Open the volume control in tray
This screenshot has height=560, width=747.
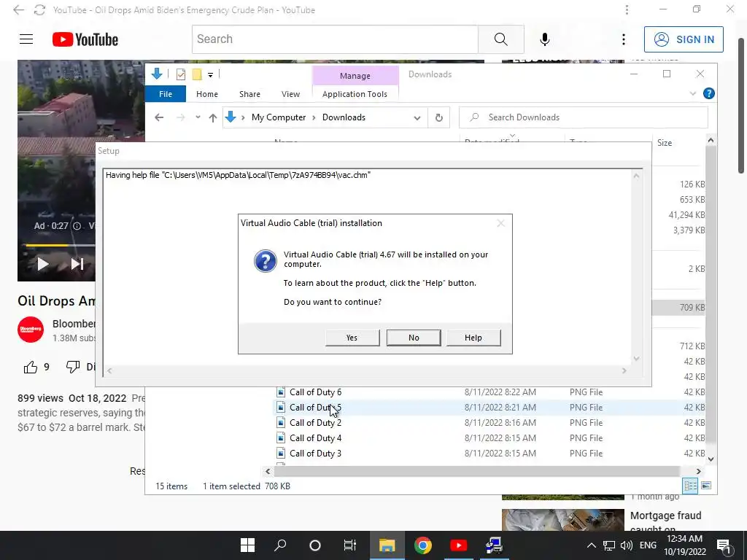tap(627, 545)
